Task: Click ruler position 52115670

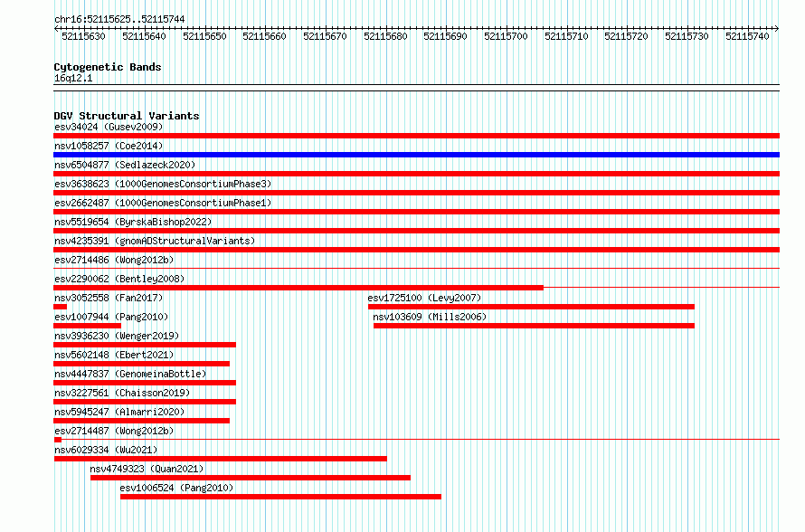Action: [x=325, y=36]
